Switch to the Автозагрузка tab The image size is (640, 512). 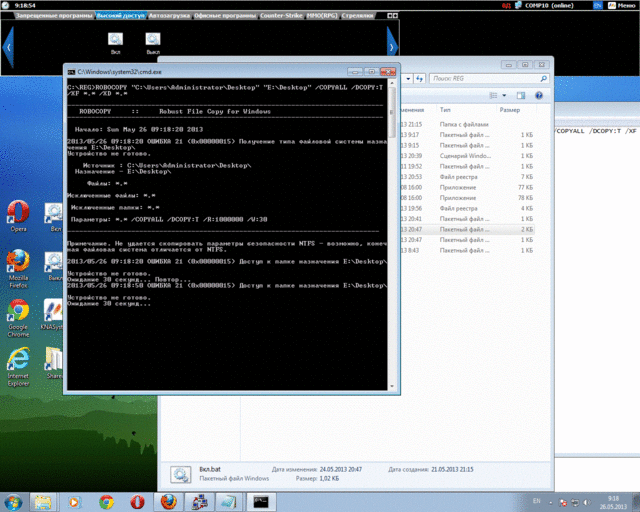(x=169, y=16)
